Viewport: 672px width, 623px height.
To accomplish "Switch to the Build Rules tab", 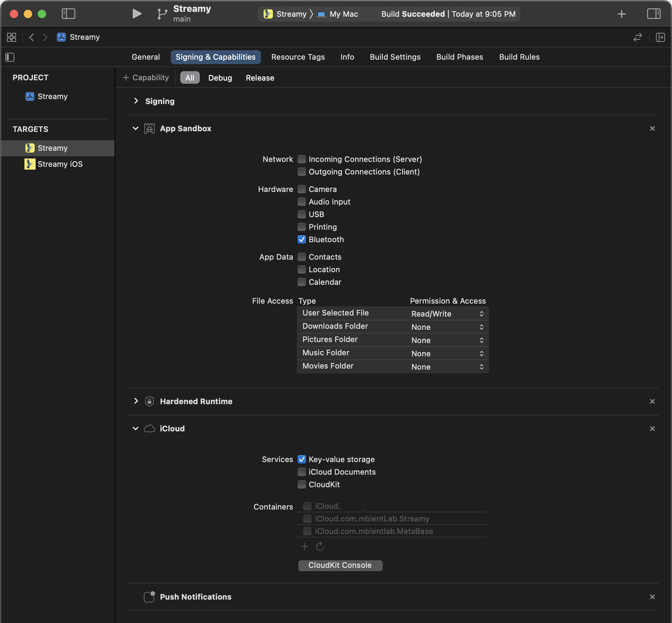I will (519, 57).
